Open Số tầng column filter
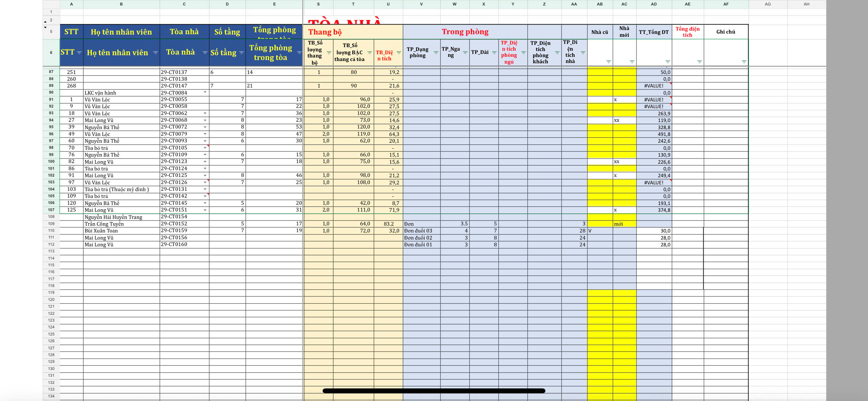 [241, 53]
